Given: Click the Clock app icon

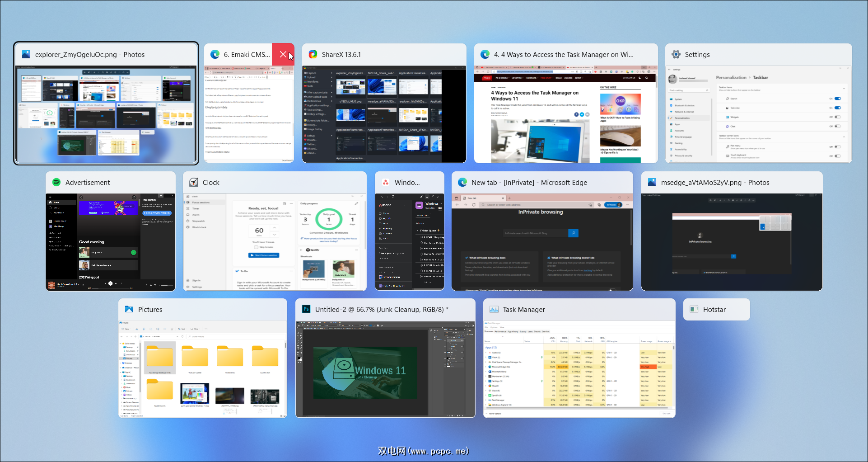Looking at the screenshot, I should point(194,183).
